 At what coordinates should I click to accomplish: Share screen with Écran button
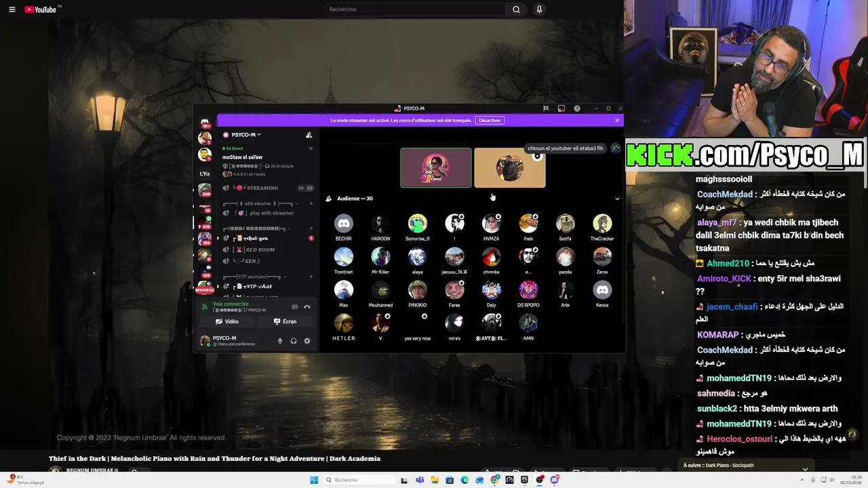coord(285,321)
